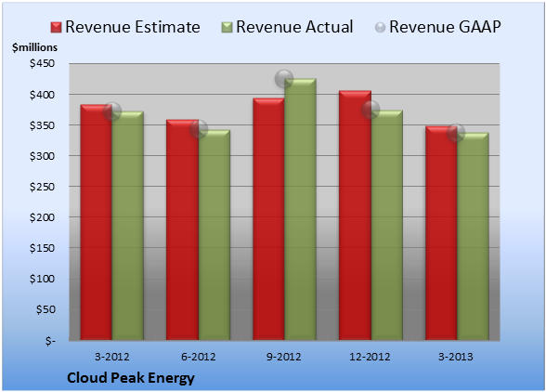Click the gray Revenue GAAP legend marker
546x392 pixels.
(381, 28)
